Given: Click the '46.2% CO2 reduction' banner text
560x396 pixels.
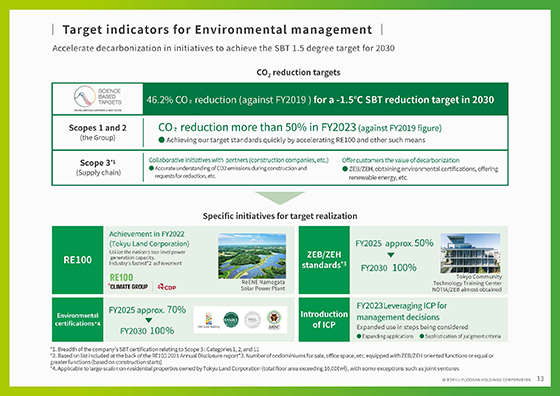Looking at the screenshot, I should pos(320,100).
